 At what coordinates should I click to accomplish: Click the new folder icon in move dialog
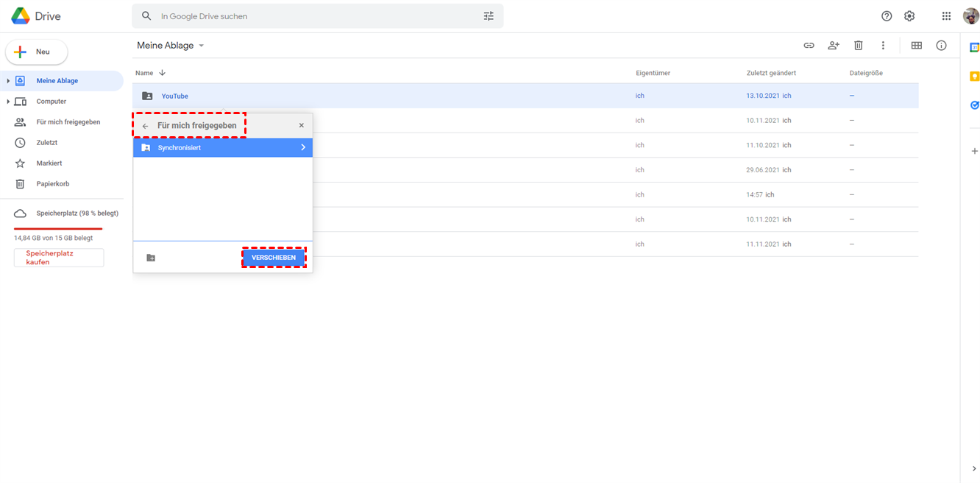tap(151, 258)
